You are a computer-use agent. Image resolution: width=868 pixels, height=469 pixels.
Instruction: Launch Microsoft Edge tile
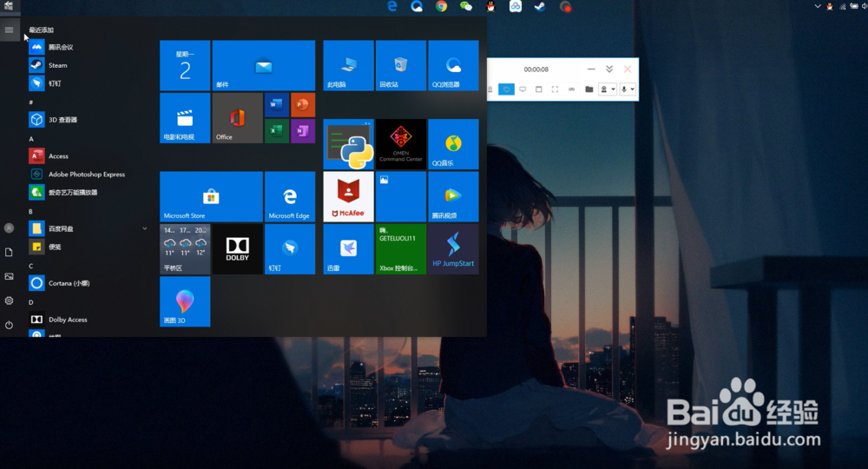290,196
